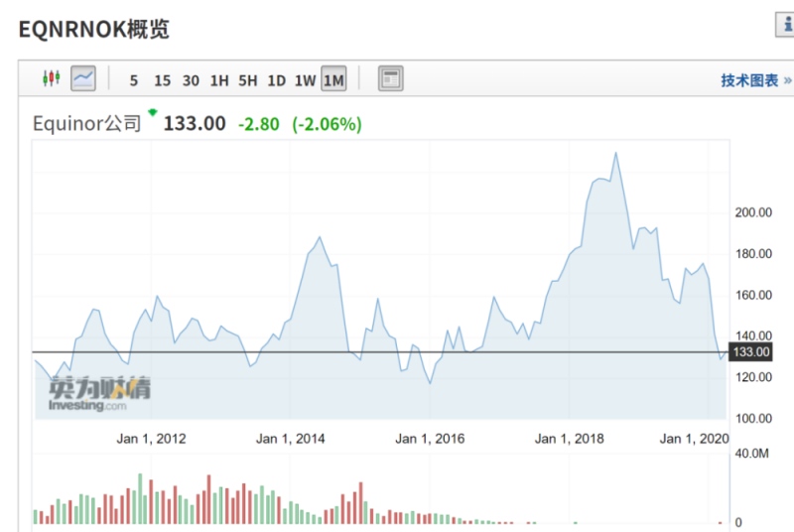
Task: Select the 15 minute interval
Action: click(162, 80)
